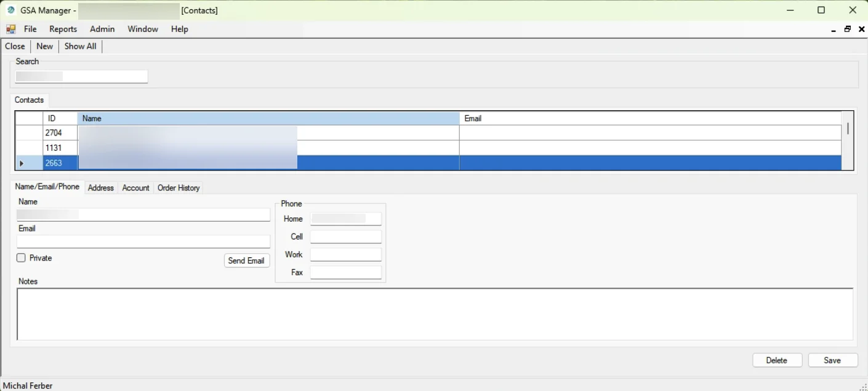
Task: Open the Admin menu
Action: click(x=102, y=29)
